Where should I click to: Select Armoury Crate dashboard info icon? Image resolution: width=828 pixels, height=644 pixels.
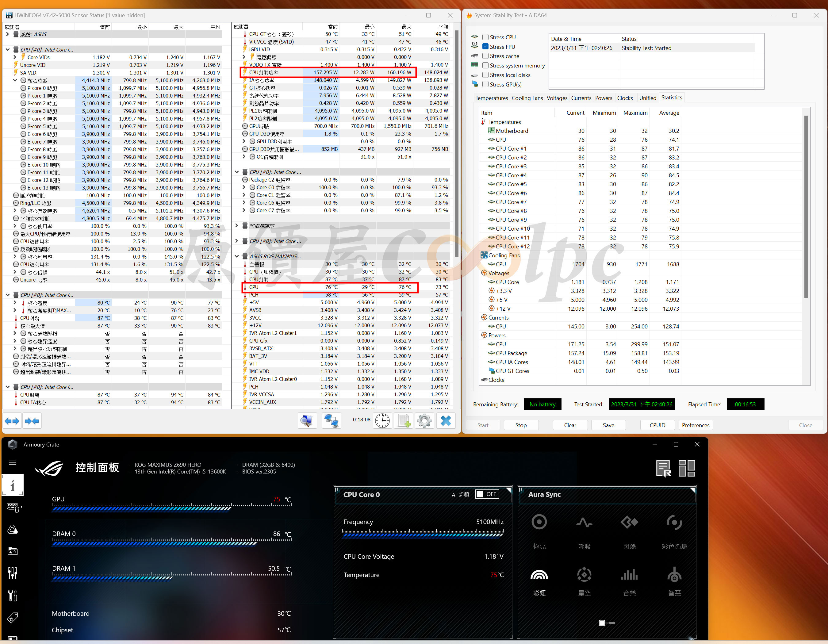(x=13, y=485)
